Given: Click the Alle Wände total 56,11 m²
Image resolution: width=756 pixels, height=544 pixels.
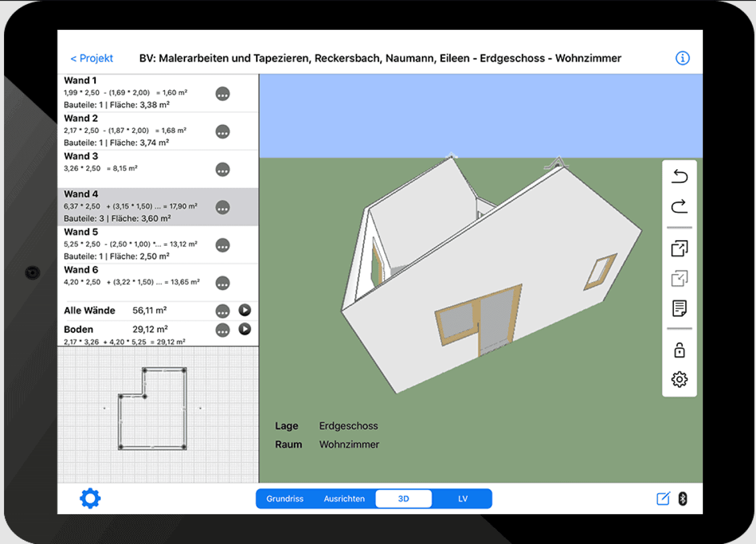Looking at the screenshot, I should tap(149, 310).
